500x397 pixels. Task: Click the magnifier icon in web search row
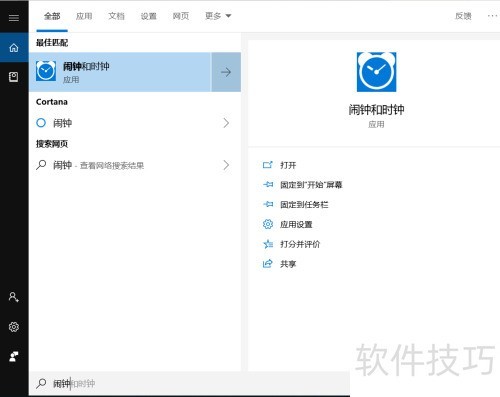[x=41, y=165]
